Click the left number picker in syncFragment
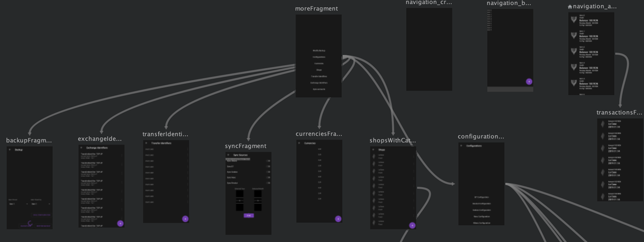The image size is (644, 242). (239, 200)
